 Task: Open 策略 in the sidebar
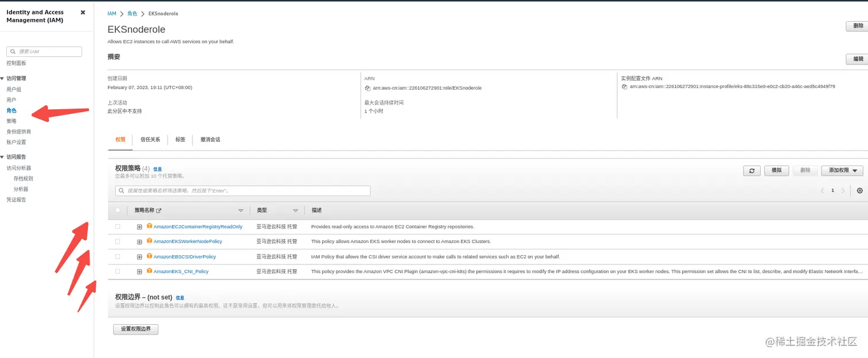point(11,121)
